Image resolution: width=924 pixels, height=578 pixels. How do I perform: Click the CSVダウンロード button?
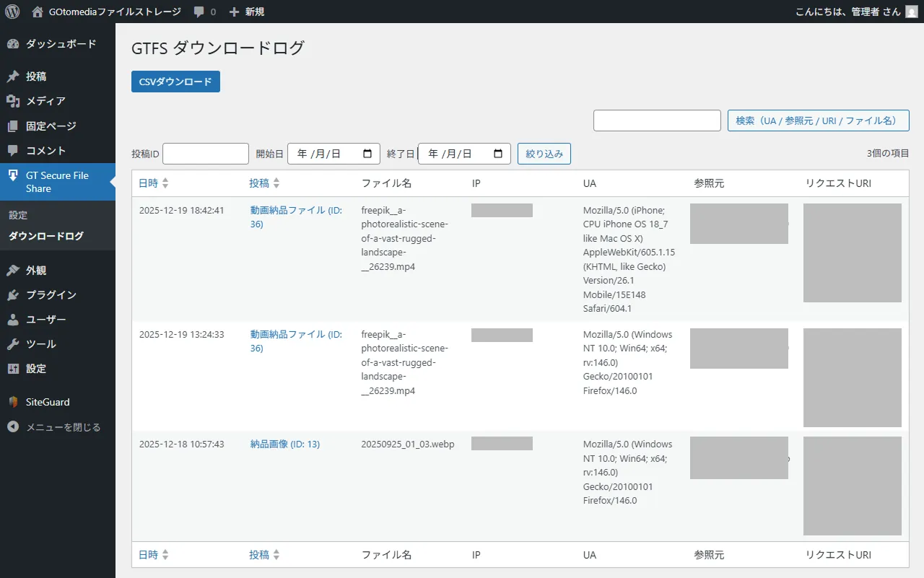[x=175, y=82]
